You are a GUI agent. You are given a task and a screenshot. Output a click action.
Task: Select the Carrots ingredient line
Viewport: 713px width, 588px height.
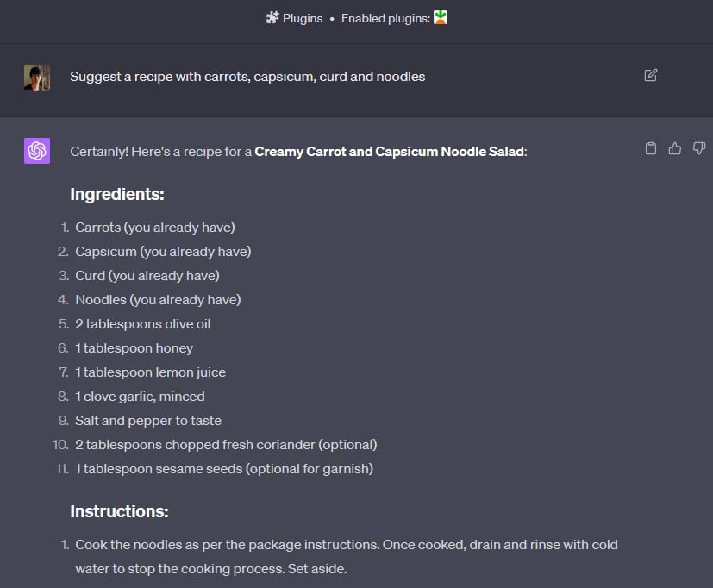coord(154,227)
